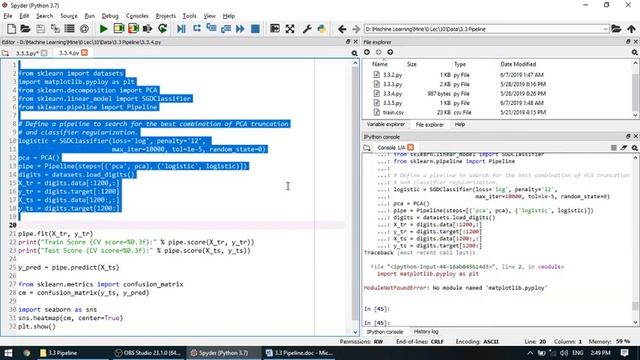640x360 pixels.
Task: Switch to the Variable explorer tab
Action: (x=386, y=124)
